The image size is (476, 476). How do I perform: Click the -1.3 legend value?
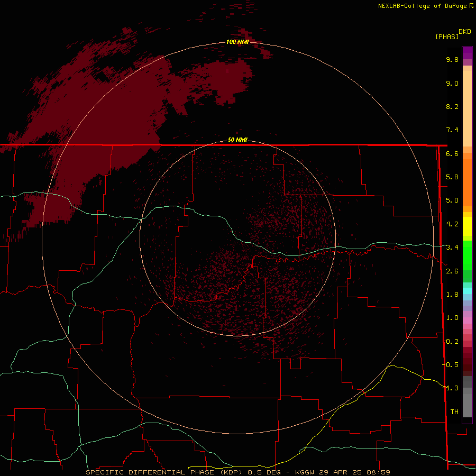[450, 388]
